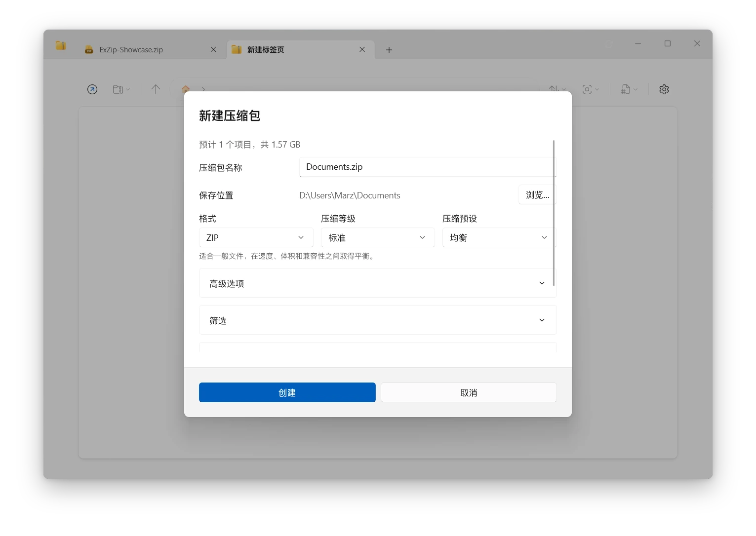Screen dimensions: 756x536
Task: Click the 创建 button
Action: click(287, 392)
